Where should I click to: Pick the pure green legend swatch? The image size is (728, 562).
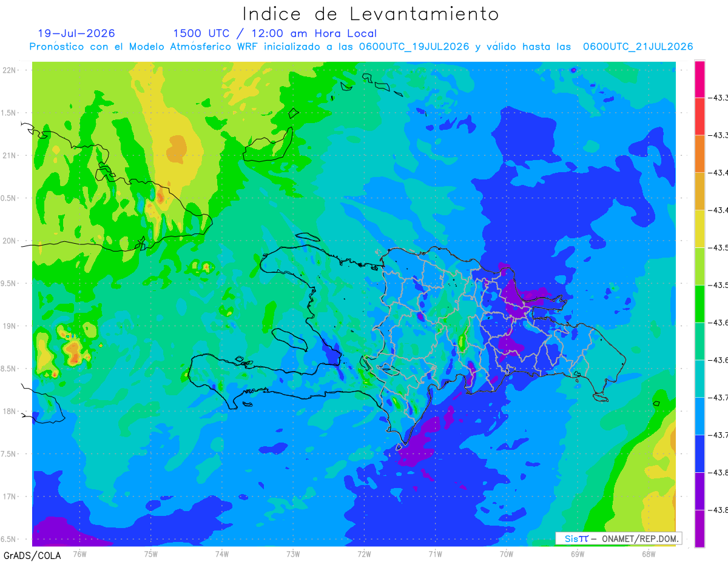[699, 304]
